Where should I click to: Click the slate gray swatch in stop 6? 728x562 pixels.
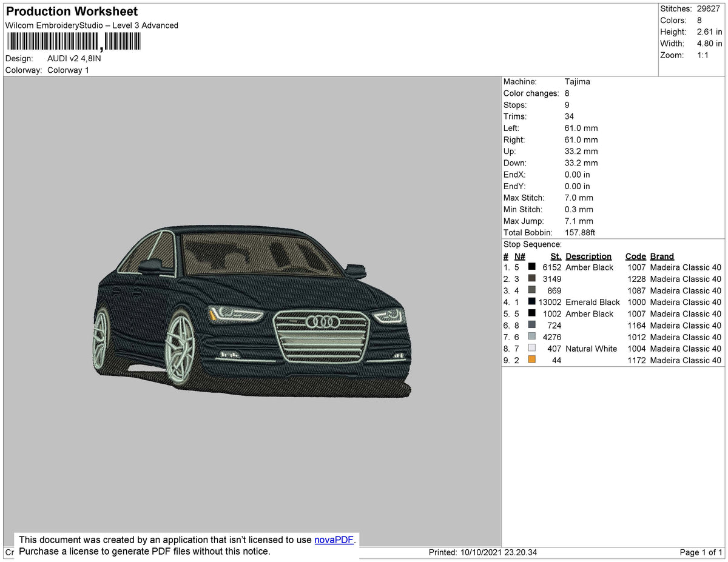532,326
